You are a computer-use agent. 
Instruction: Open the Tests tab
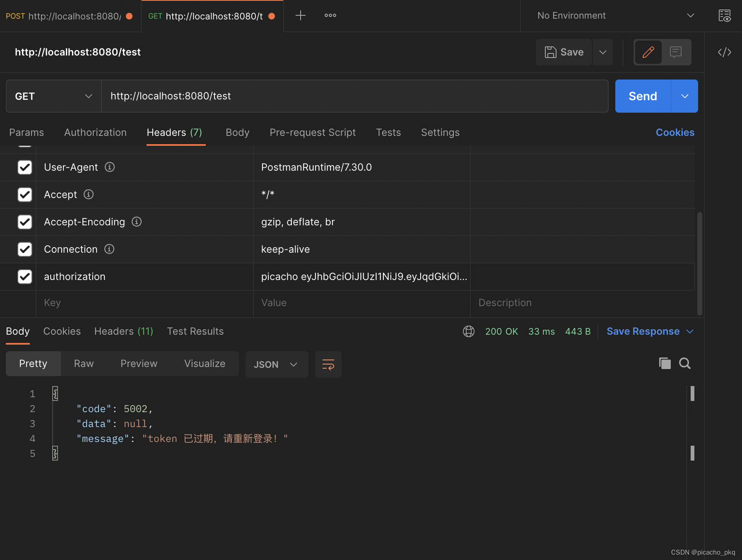[x=388, y=133]
